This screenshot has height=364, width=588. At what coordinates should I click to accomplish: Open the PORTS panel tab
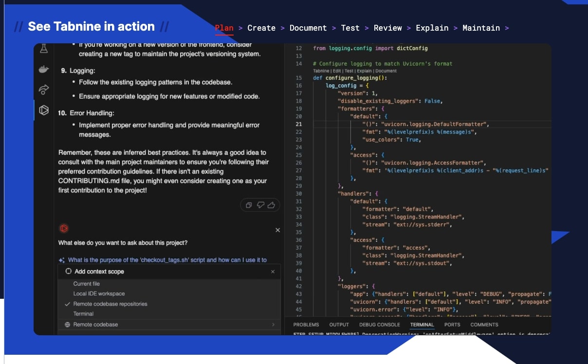tap(452, 325)
